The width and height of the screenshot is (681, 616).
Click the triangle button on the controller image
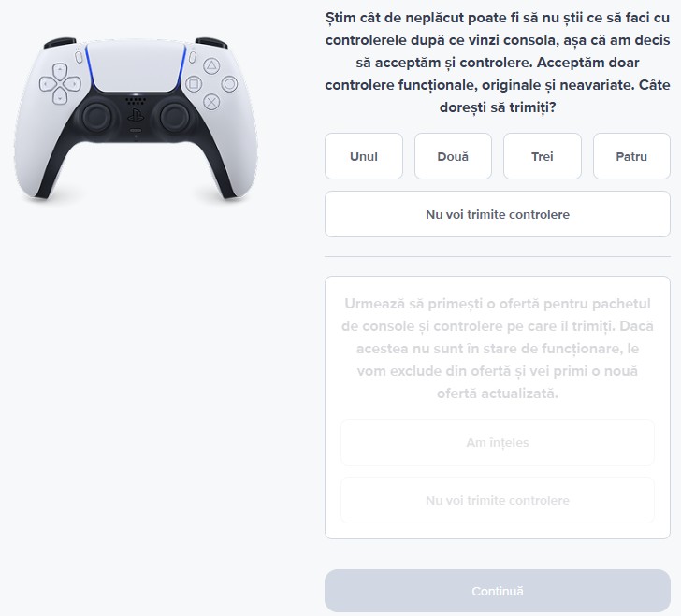point(211,66)
